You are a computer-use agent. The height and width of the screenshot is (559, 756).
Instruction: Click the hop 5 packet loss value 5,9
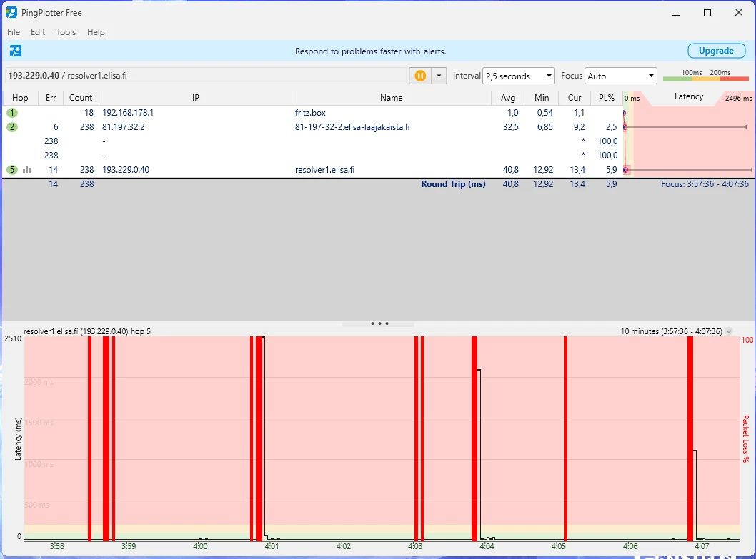(x=612, y=170)
